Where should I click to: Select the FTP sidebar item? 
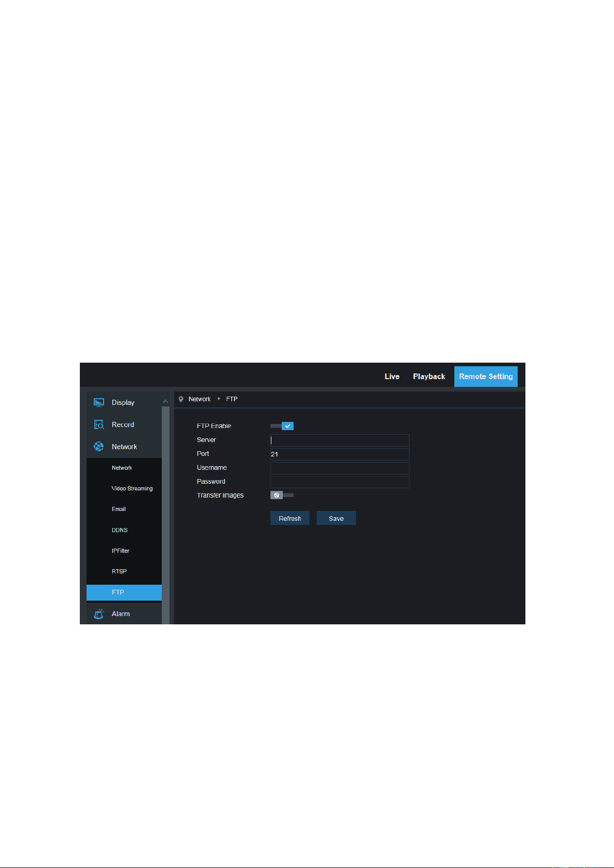[x=124, y=592]
